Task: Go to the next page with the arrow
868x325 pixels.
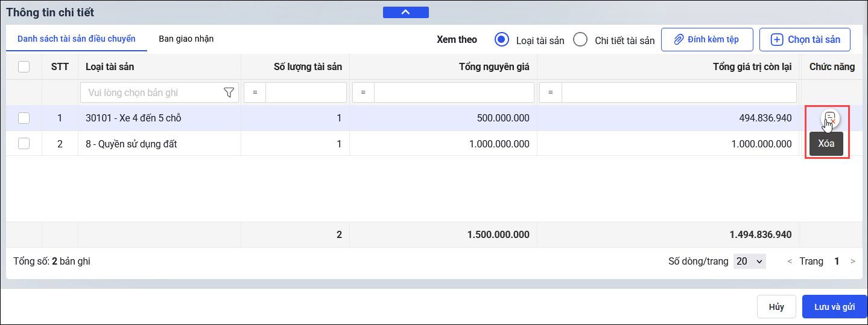Action: [x=853, y=262]
